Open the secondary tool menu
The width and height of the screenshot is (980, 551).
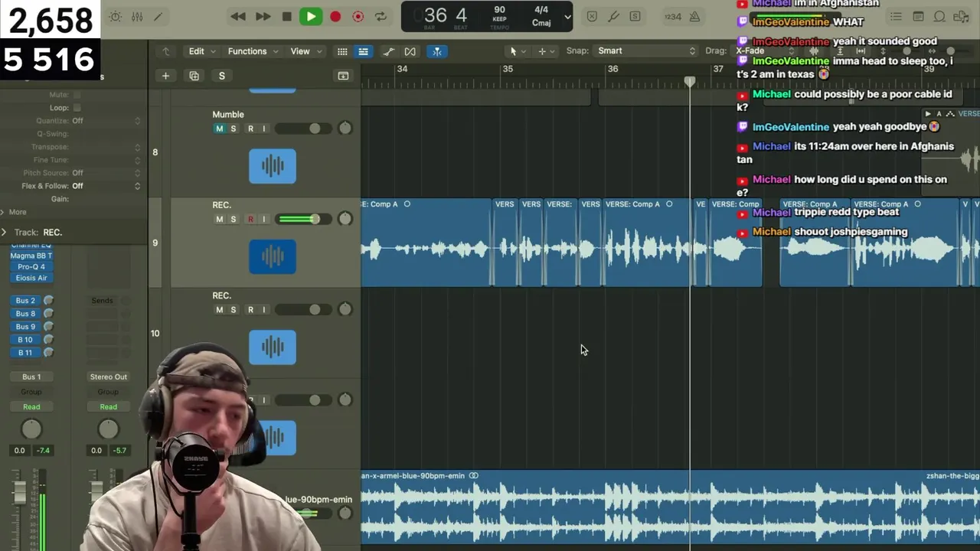coord(546,51)
